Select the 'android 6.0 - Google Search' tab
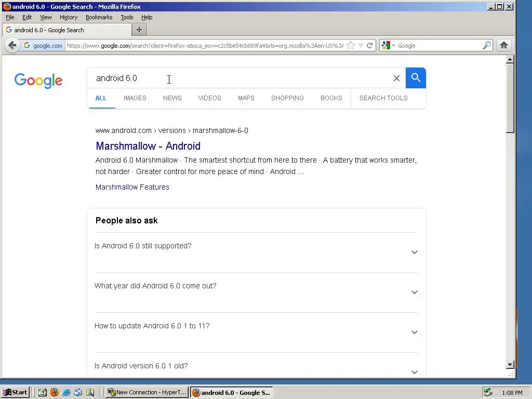The width and height of the screenshot is (532, 399). point(67,30)
